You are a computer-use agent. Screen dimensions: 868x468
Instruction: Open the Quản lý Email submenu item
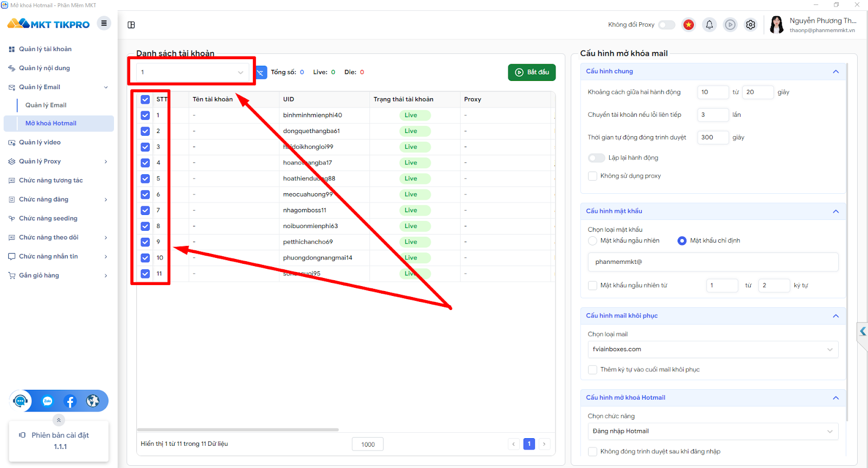46,105
